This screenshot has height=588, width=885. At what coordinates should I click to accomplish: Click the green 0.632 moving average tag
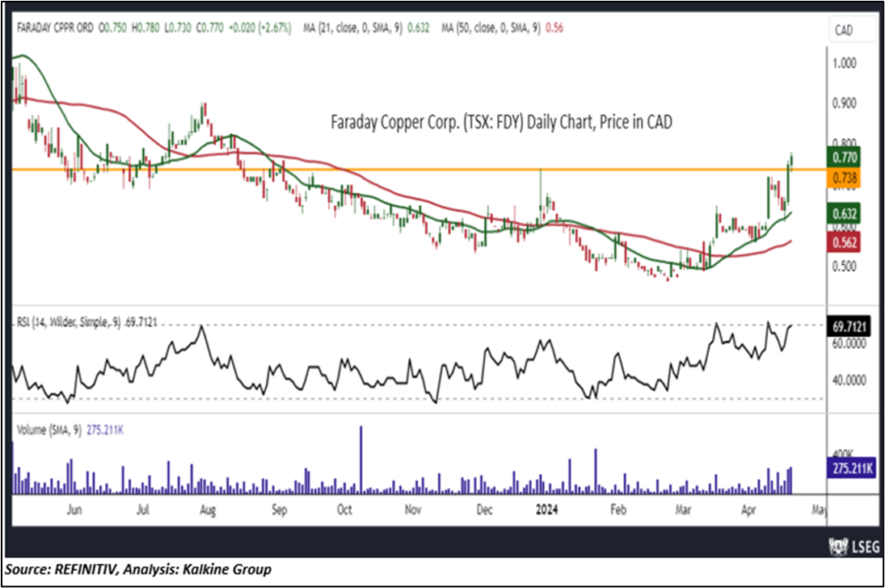tap(845, 214)
